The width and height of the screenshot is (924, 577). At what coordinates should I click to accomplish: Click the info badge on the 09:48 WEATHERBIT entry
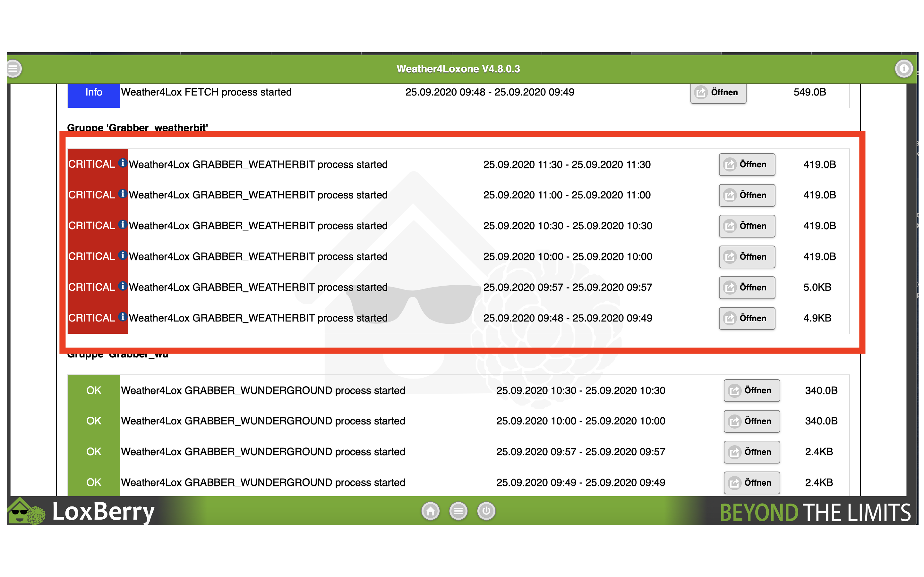point(123,317)
